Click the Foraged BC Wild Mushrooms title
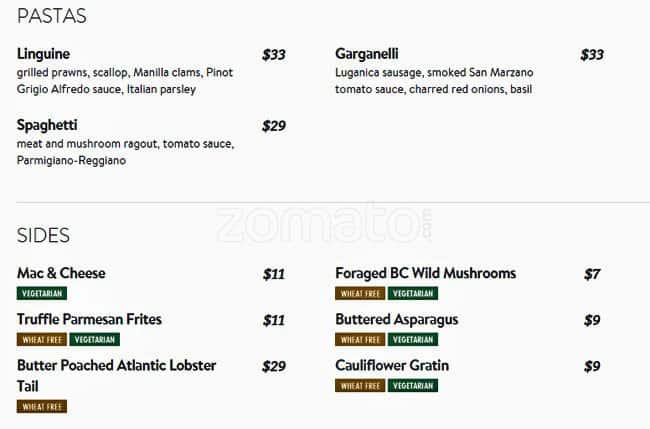The image size is (650, 429). click(x=425, y=273)
